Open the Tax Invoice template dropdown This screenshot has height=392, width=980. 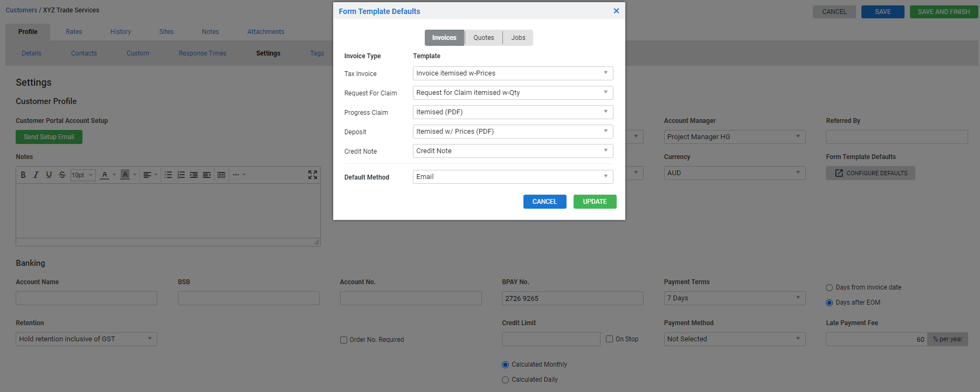tap(513, 73)
